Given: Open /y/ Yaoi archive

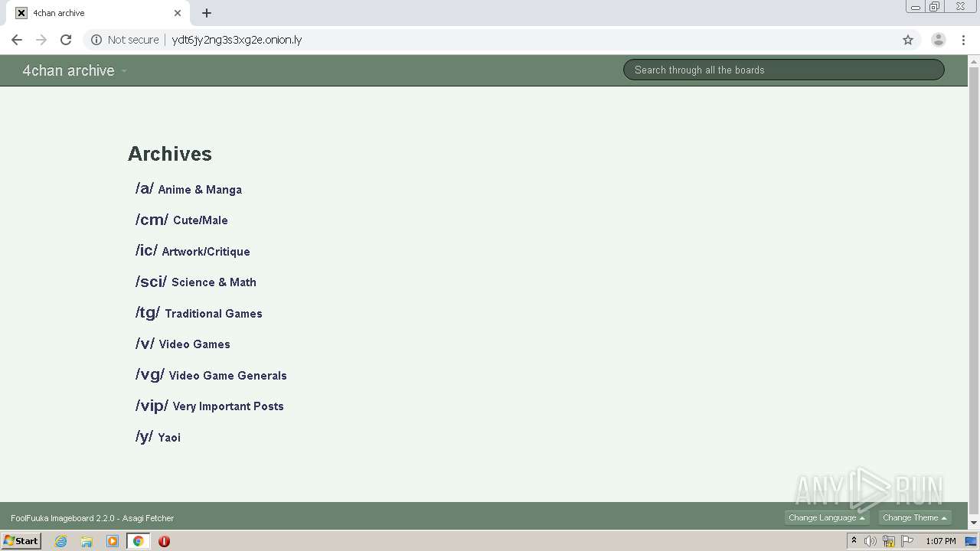Looking at the screenshot, I should (x=158, y=436).
